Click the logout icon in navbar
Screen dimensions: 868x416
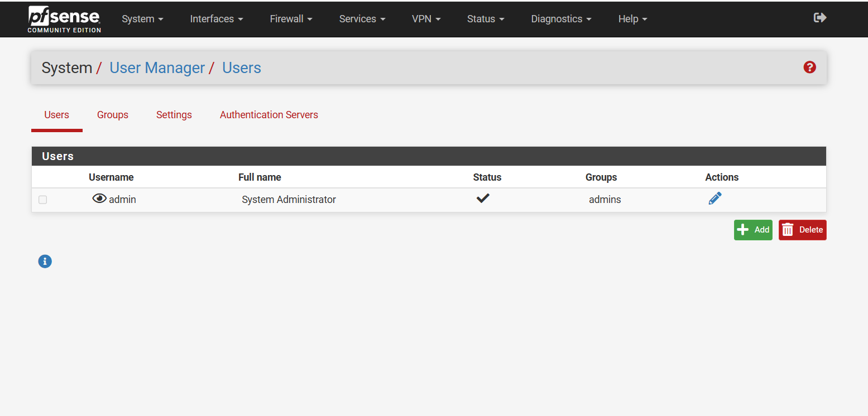click(819, 18)
